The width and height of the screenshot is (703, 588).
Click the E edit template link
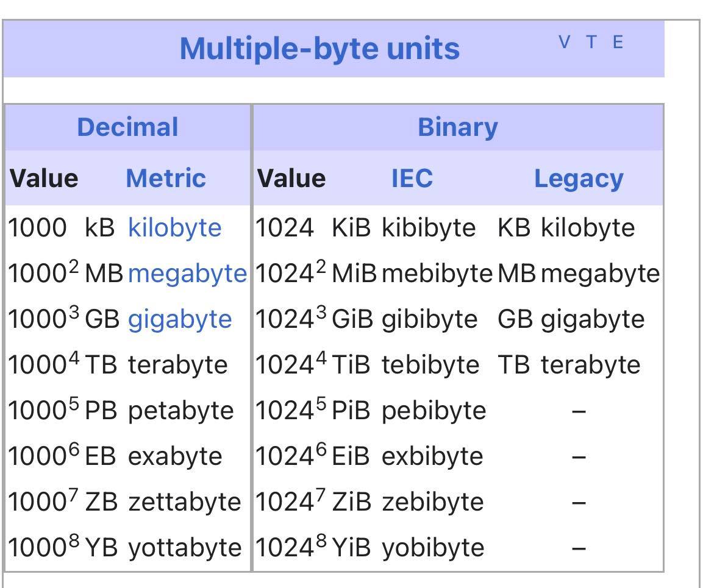618,43
